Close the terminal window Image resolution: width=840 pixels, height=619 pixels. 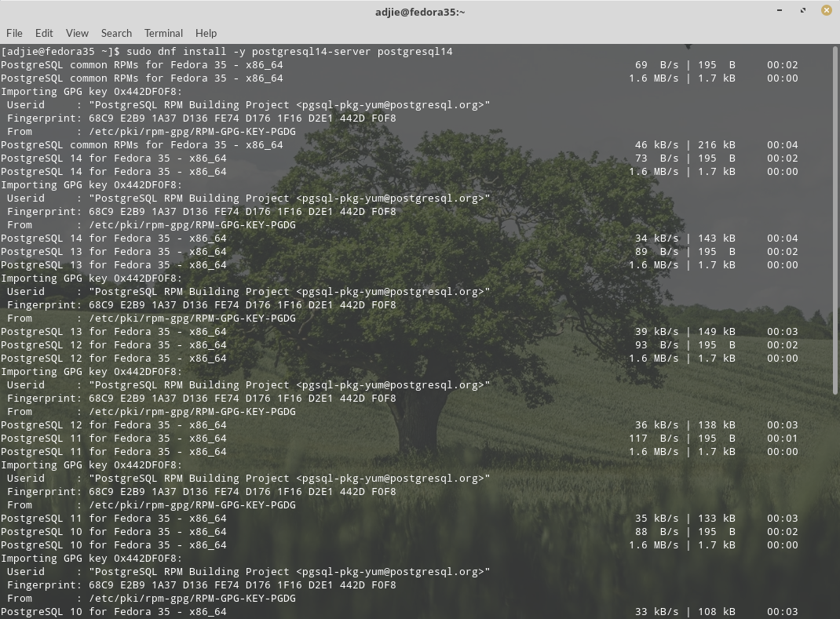coord(827,10)
